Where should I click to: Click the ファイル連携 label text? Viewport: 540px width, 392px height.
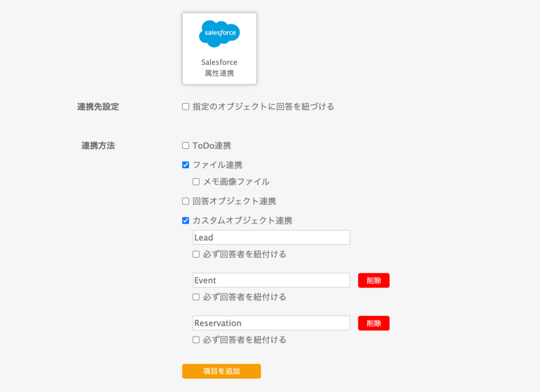[217, 165]
